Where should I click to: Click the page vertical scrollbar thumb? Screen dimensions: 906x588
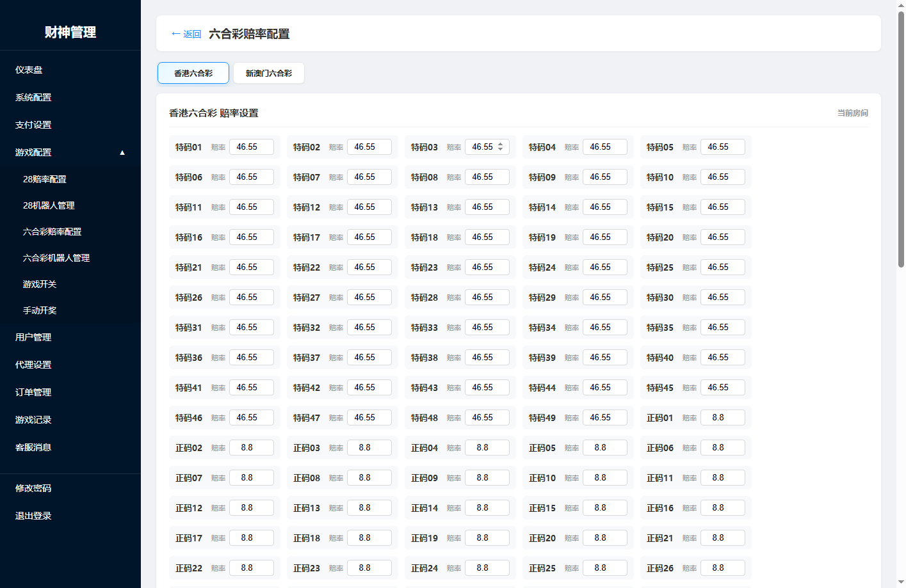point(901,139)
